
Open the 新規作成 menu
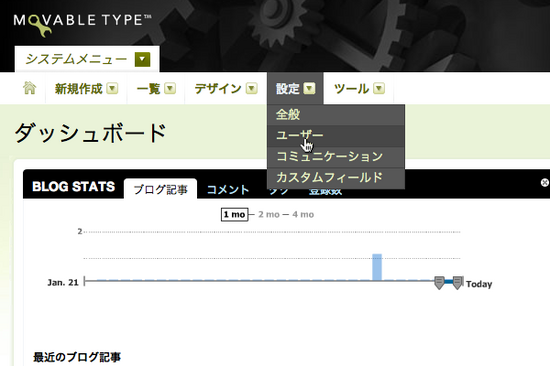79,89
